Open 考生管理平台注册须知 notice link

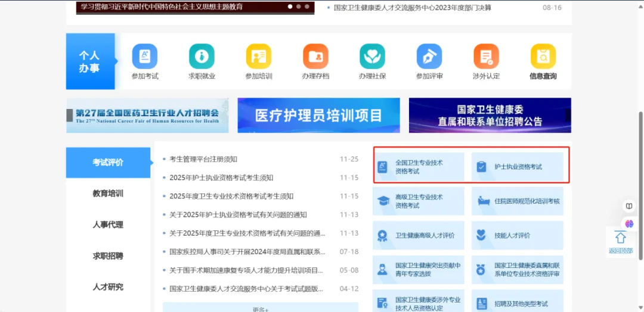point(203,159)
